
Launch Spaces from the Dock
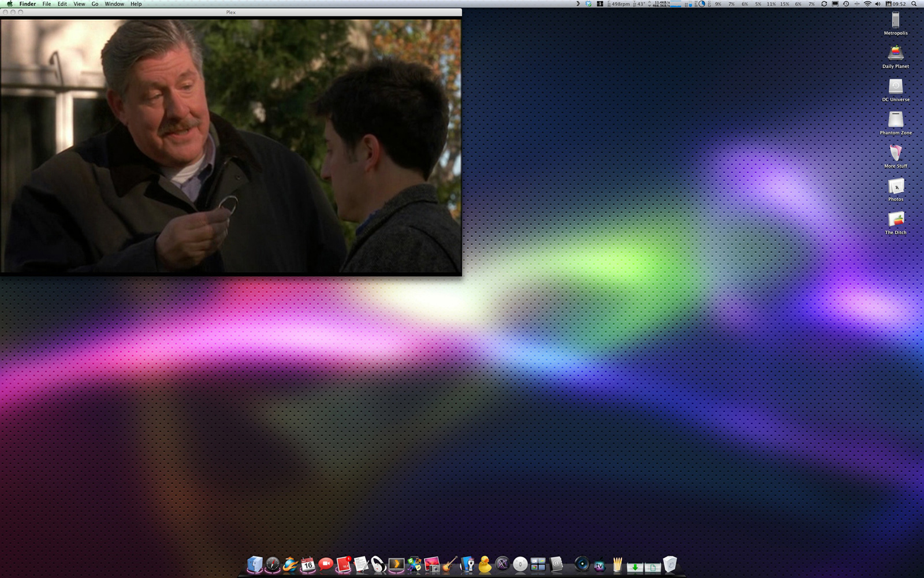[x=538, y=564]
